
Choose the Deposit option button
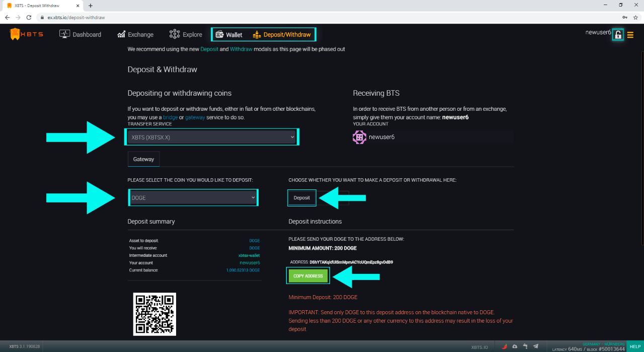point(302,197)
